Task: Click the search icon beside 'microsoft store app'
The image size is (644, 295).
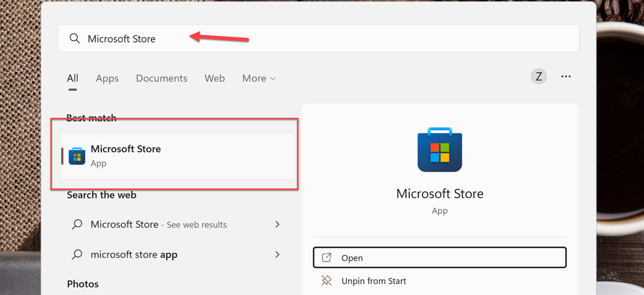Action: [77, 254]
